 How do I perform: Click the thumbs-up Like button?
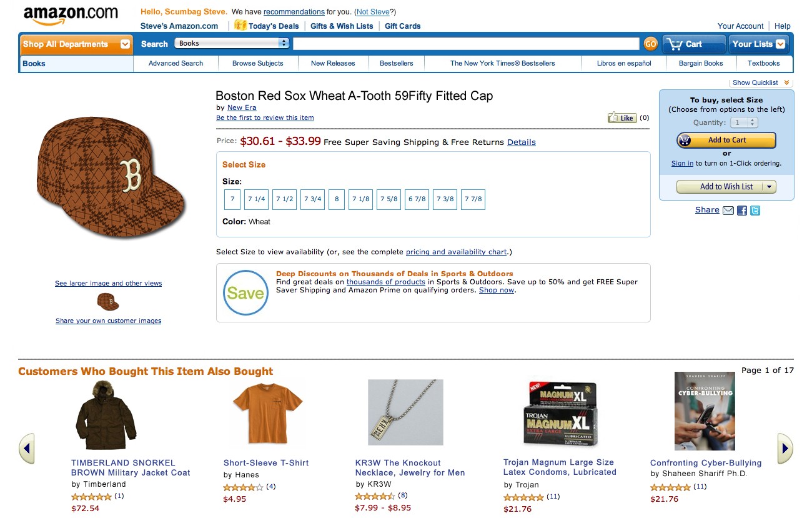(x=622, y=117)
